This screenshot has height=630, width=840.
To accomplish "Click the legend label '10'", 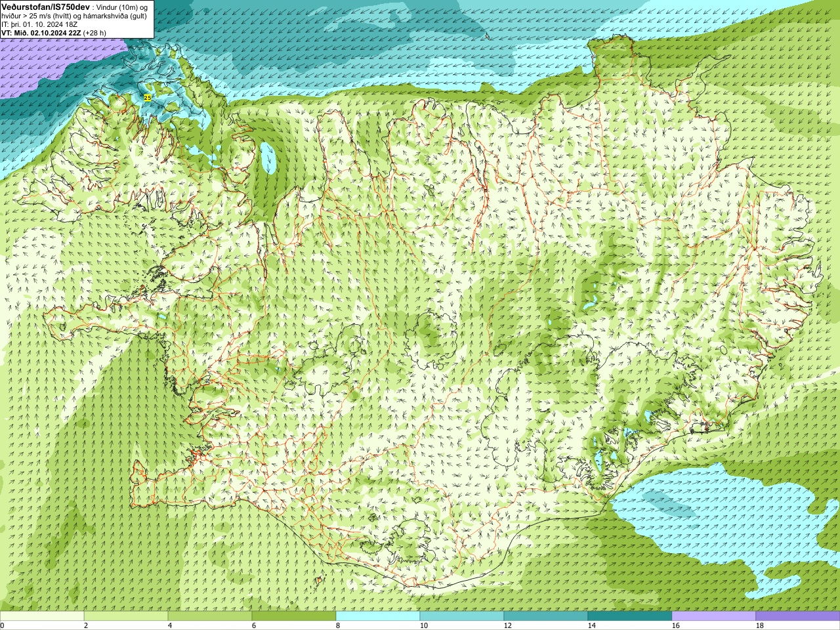I will (x=423, y=625).
